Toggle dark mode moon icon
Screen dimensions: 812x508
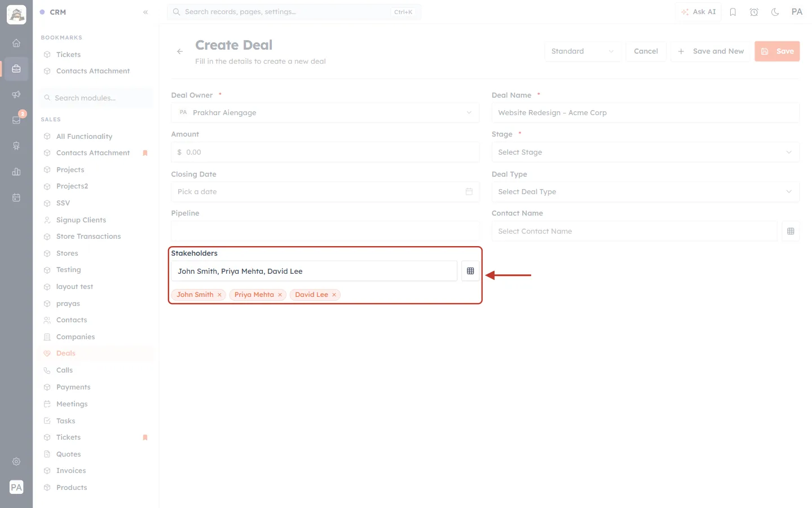(x=775, y=12)
